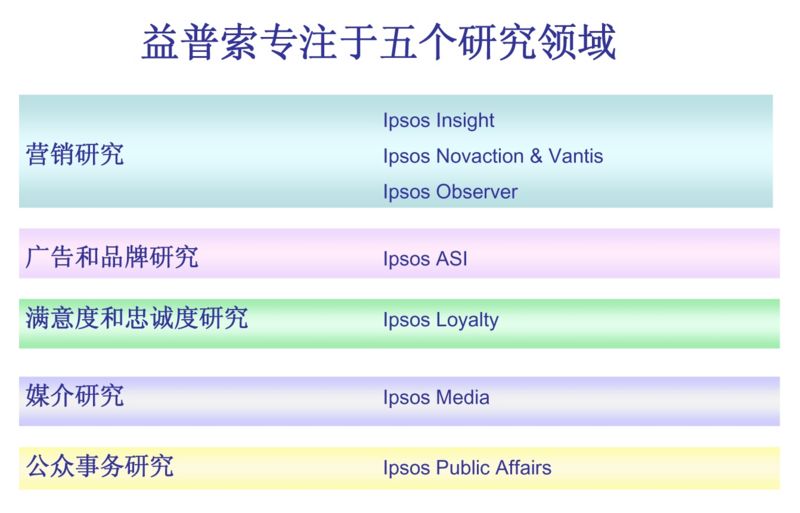Select the Ipsos Public Affairs text
This screenshot has height=513, width=800.
pos(467,468)
